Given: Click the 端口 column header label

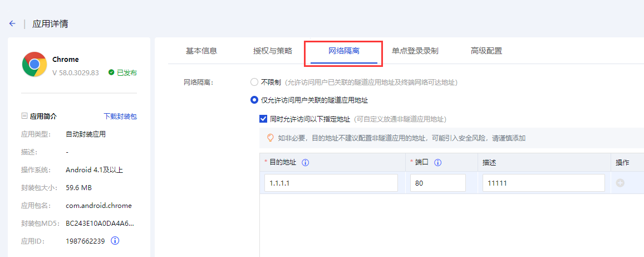Looking at the screenshot, I should click(422, 162).
